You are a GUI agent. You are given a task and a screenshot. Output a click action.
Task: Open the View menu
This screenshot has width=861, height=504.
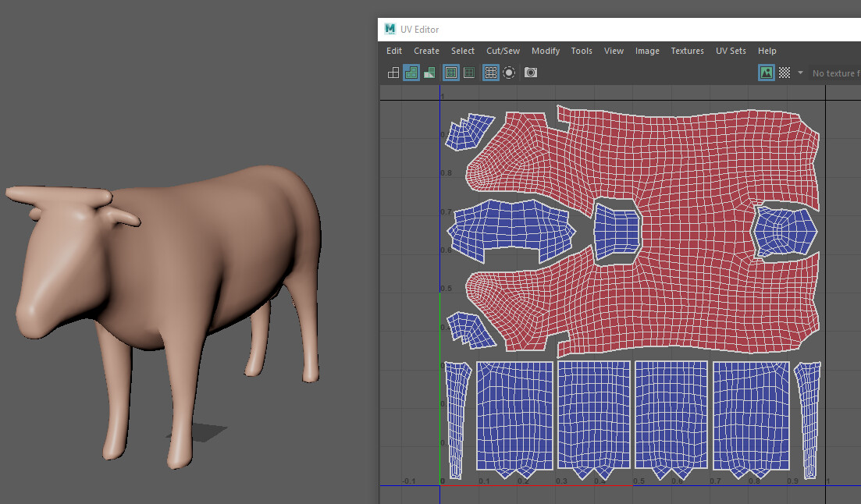pos(614,51)
